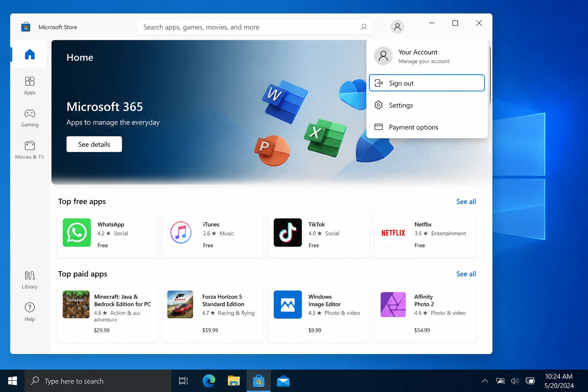Click the Sign out arrow icon
This screenshot has height=392, width=588.
pos(379,83)
